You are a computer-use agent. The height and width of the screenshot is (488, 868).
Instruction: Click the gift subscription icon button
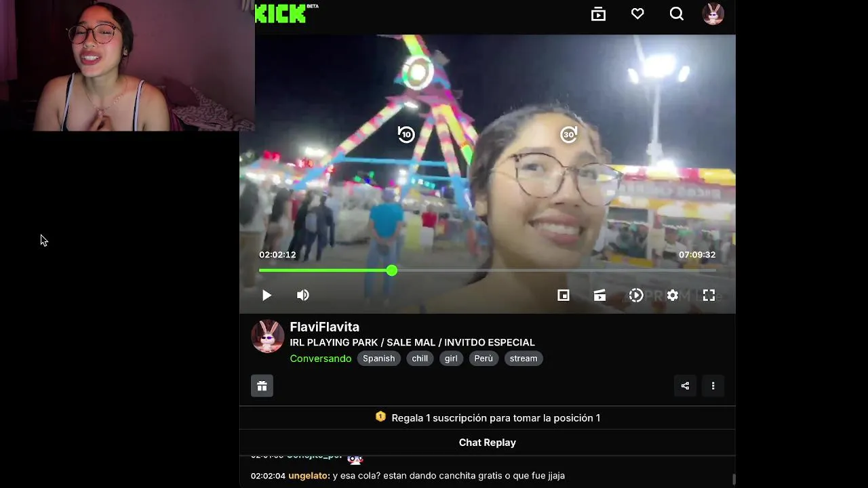coord(262,386)
